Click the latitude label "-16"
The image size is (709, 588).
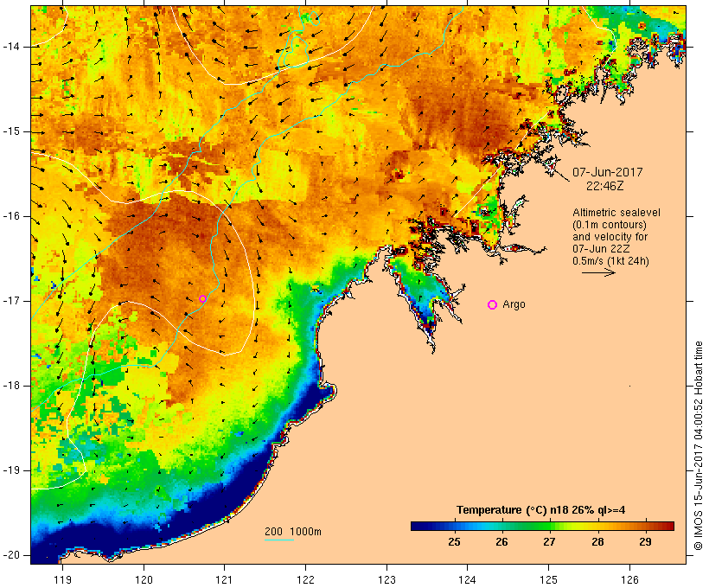click(11, 216)
